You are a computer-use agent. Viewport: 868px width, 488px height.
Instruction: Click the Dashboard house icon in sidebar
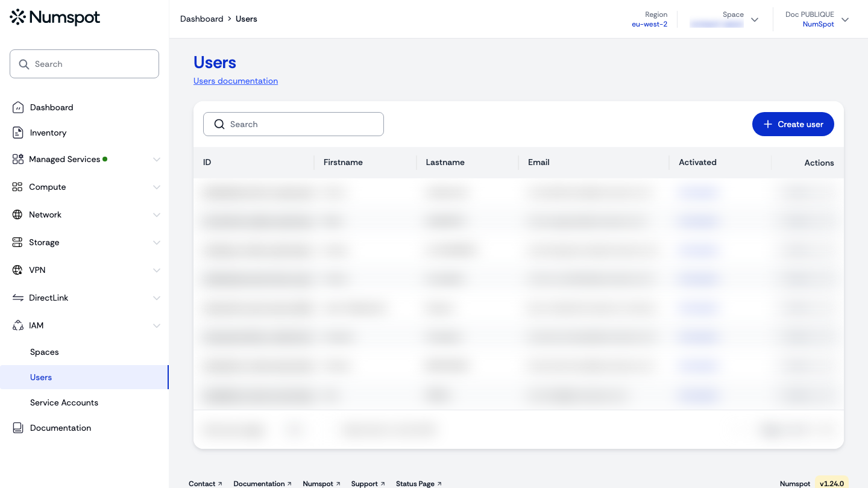[18, 107]
